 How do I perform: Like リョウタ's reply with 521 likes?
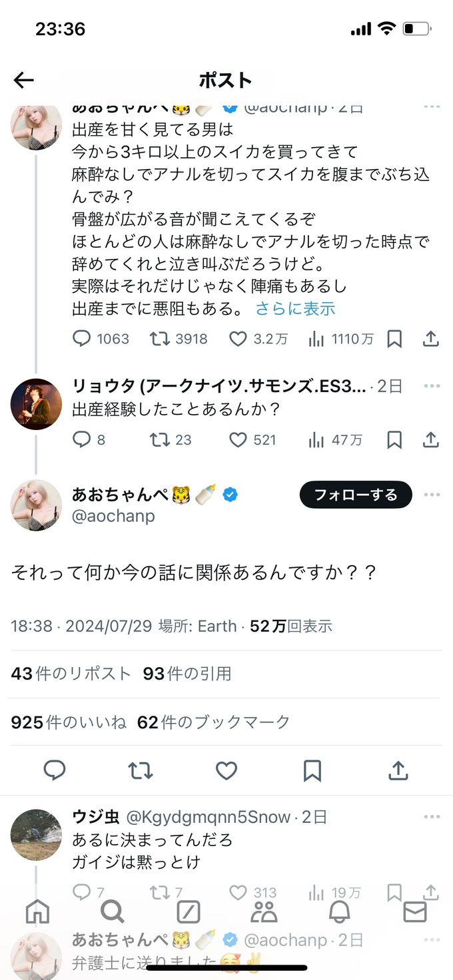238,440
